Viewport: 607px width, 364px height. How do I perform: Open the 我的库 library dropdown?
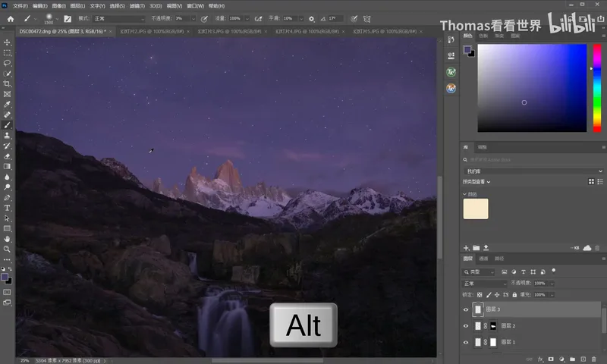coord(533,171)
